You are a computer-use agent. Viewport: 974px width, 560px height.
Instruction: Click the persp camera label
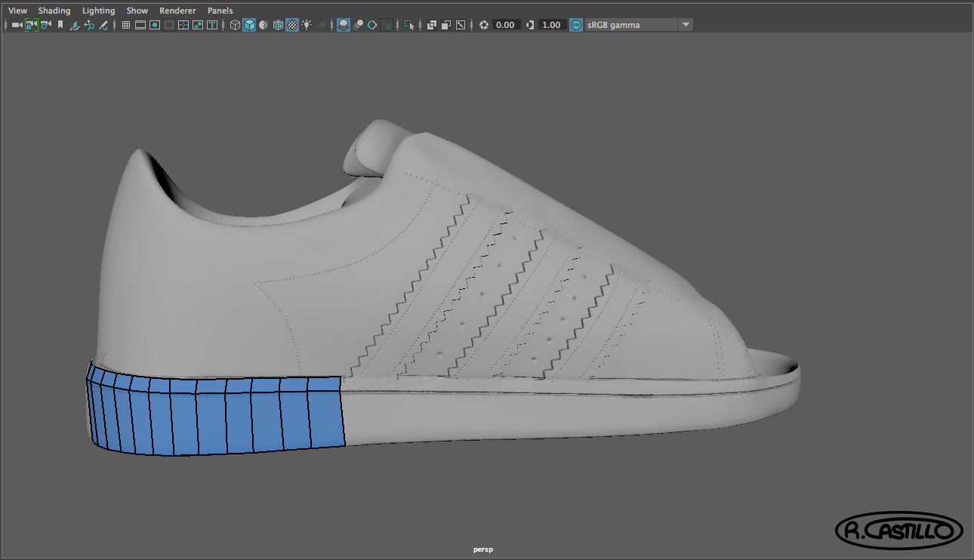pos(483,550)
